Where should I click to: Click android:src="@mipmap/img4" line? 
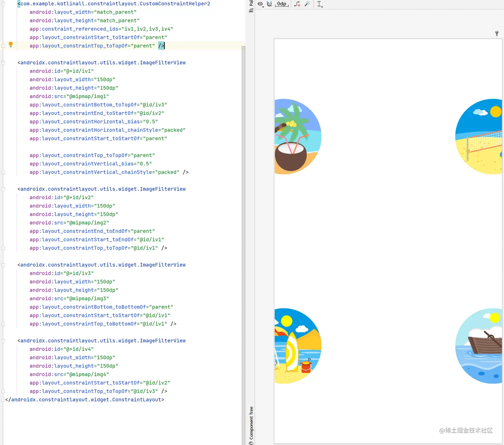[x=69, y=375]
